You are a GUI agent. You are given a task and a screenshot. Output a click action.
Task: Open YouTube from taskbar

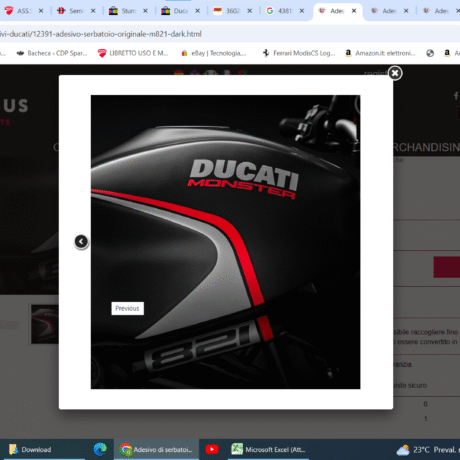(212, 450)
